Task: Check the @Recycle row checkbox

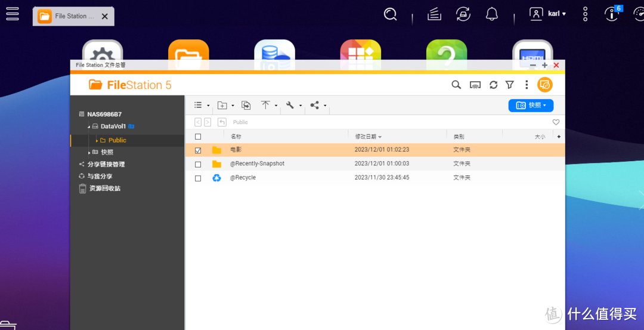Action: tap(198, 178)
